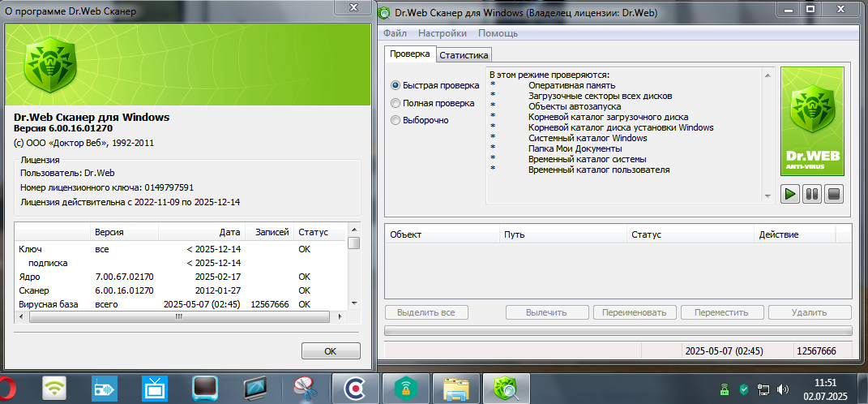868x404 pixels.
Task: Open the Wi-Fi app taskbar icon
Action: 55,389
